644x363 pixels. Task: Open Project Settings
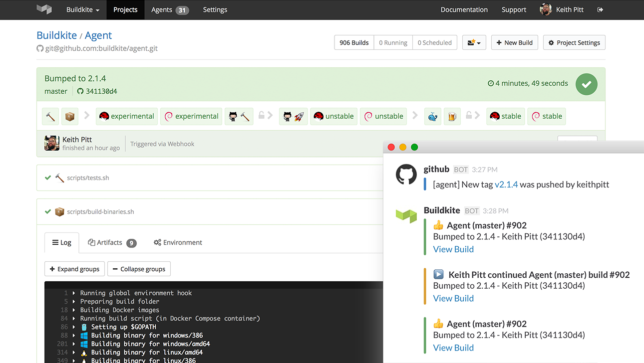click(x=574, y=42)
